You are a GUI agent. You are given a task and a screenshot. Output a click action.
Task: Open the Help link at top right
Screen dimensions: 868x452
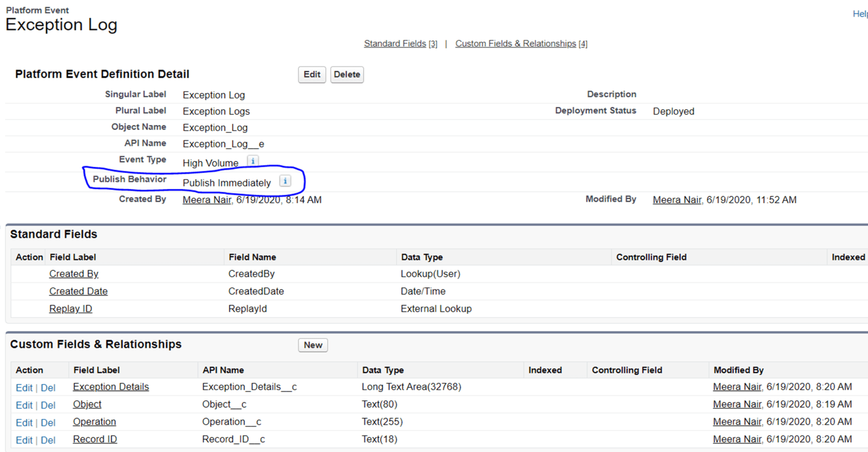(860, 14)
